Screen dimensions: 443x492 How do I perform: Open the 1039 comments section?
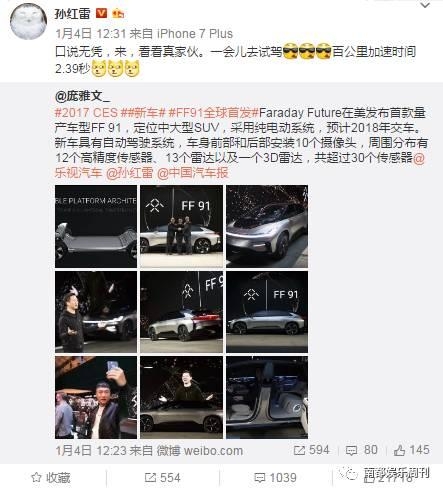(275, 478)
